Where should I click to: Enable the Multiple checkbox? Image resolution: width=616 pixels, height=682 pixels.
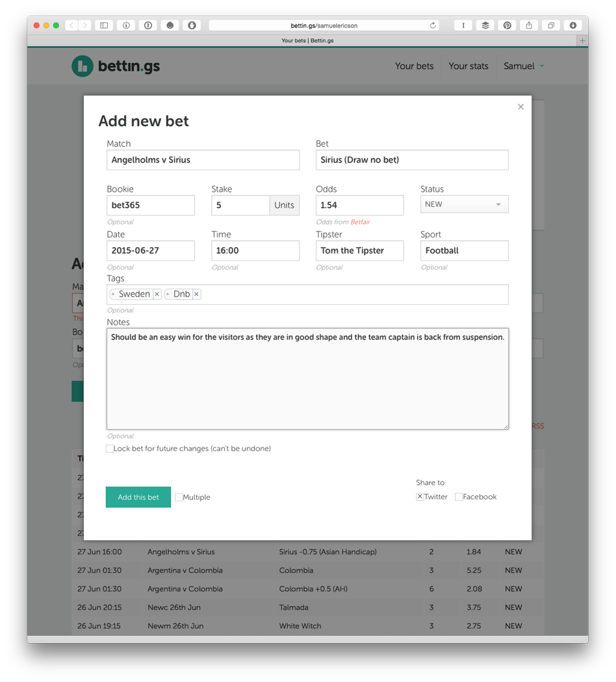(x=179, y=497)
